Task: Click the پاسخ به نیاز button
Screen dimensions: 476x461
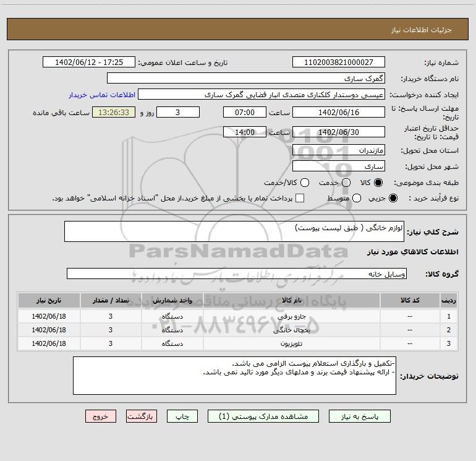Action: tap(359, 416)
